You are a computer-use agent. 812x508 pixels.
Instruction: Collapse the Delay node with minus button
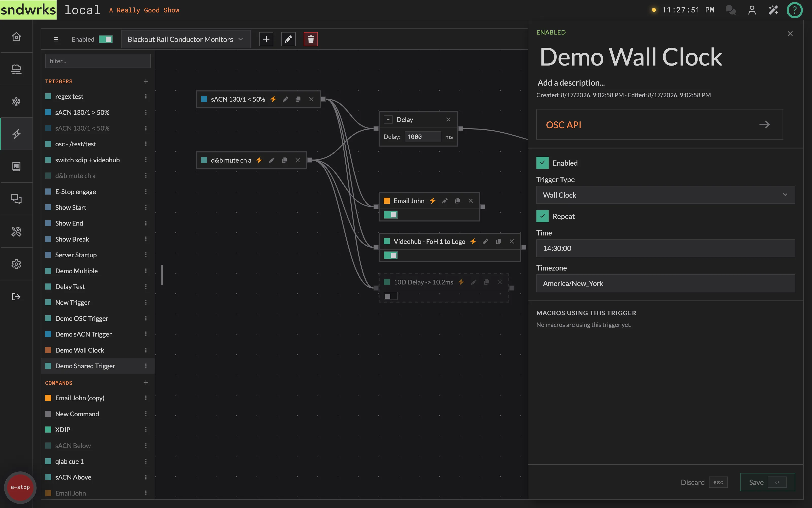coord(388,120)
